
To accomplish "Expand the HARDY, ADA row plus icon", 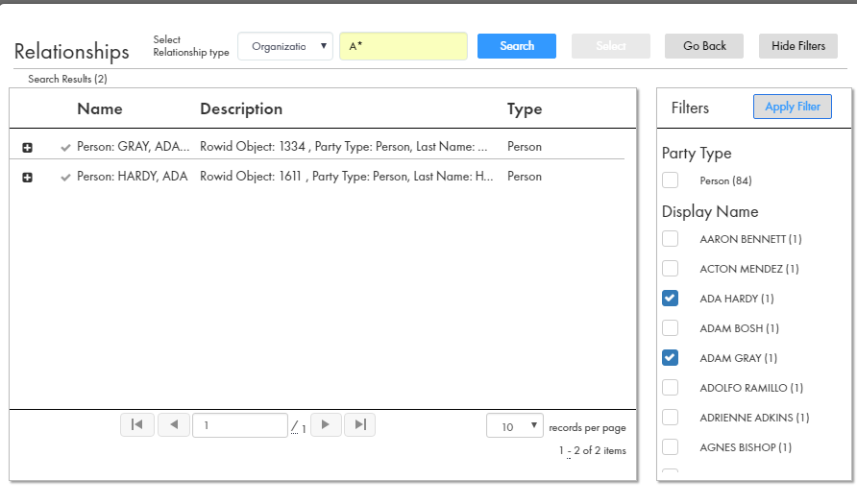I will (27, 178).
